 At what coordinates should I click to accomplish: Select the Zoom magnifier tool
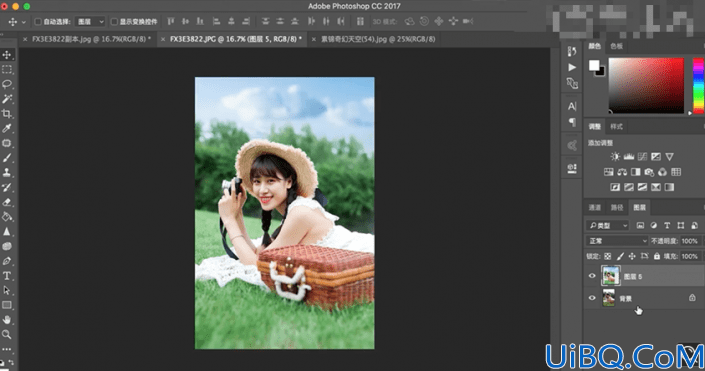click(7, 335)
